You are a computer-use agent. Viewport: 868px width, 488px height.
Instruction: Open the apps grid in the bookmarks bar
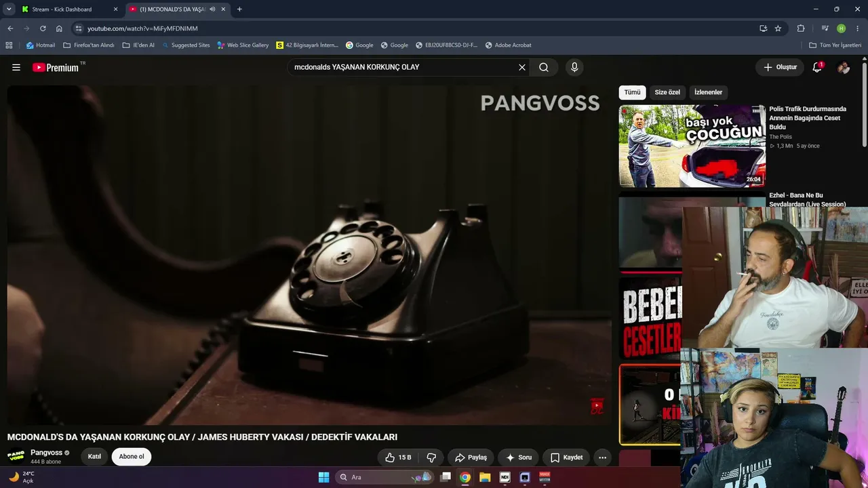click(9, 45)
